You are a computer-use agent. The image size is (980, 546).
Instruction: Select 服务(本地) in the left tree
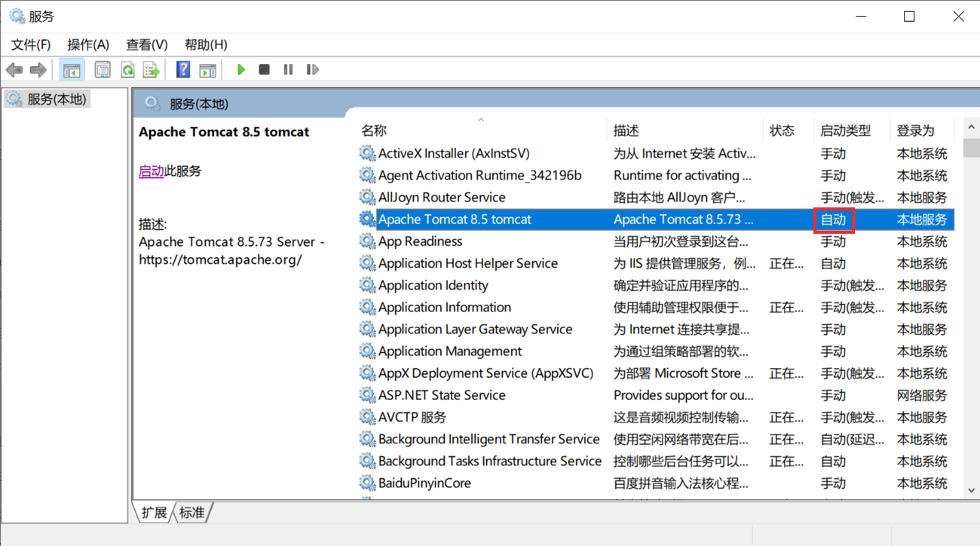pyautogui.click(x=57, y=99)
